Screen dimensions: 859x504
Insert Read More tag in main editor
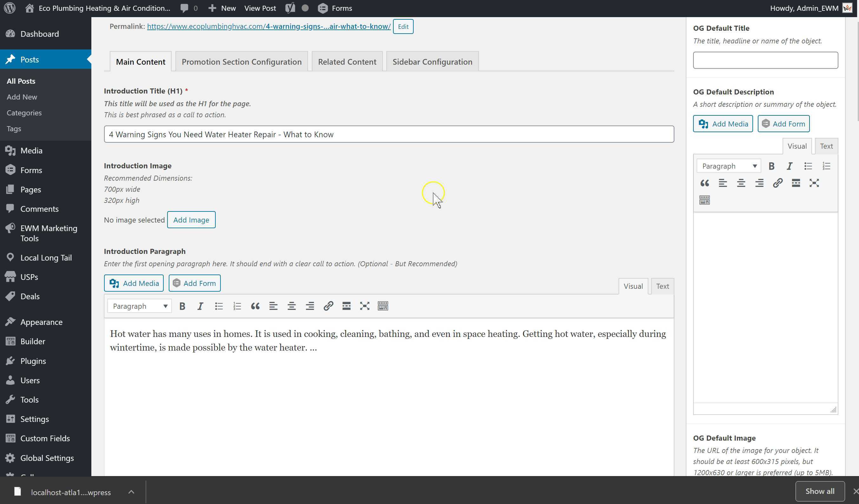[346, 306]
